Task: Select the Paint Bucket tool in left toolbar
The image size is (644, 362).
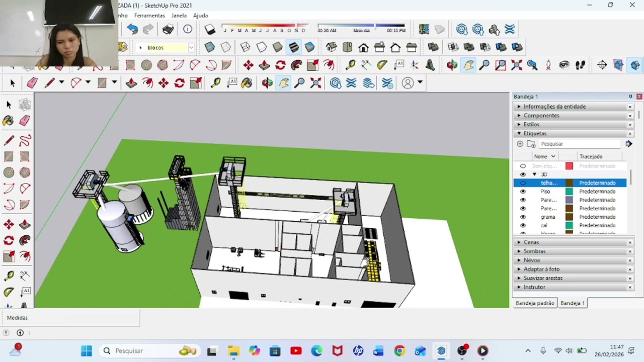Action: (x=9, y=121)
